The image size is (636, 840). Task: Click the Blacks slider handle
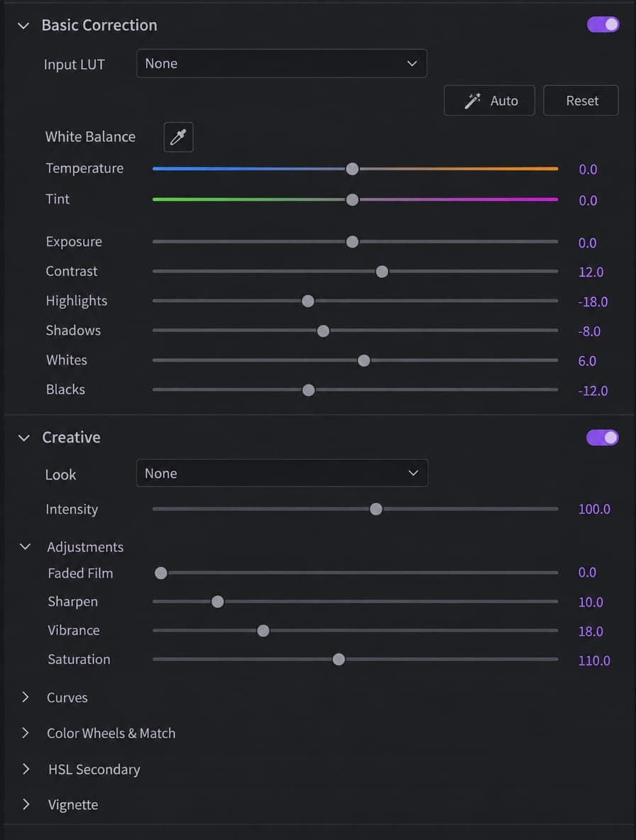[309, 390]
